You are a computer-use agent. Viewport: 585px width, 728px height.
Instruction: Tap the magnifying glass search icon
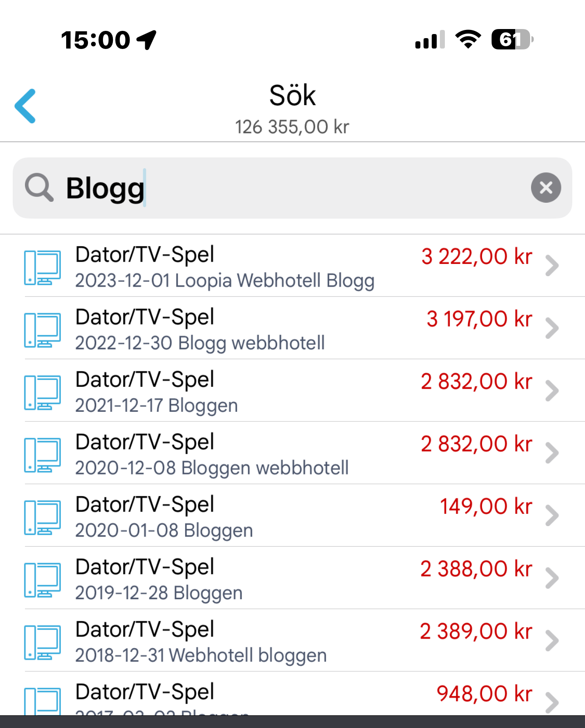pyautogui.click(x=39, y=187)
